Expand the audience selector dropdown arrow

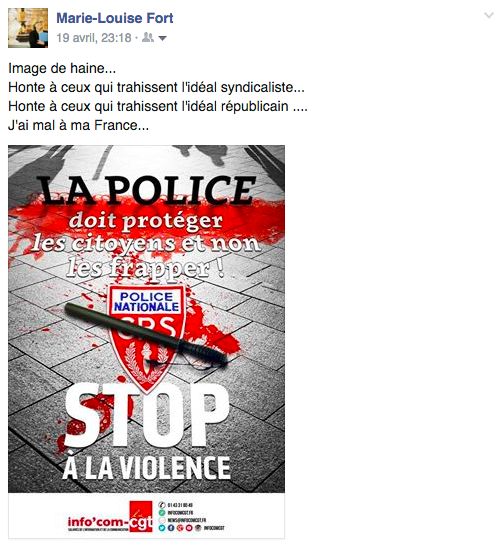click(x=162, y=38)
